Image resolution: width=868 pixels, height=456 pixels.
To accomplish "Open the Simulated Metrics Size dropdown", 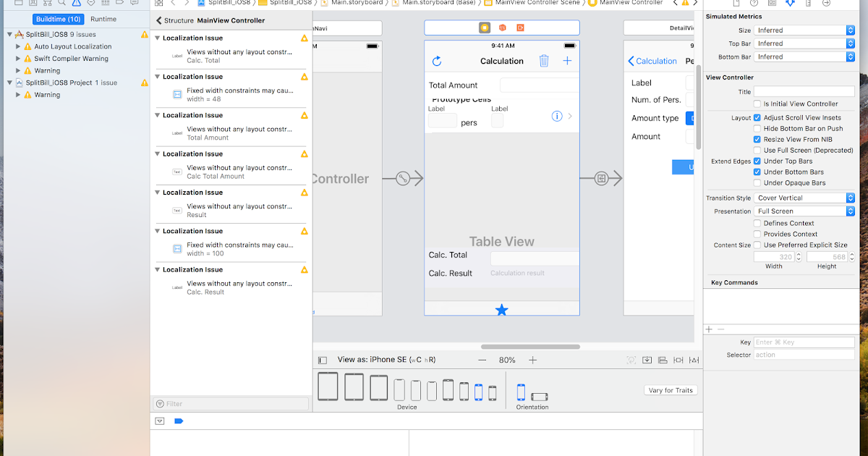I will coord(804,29).
